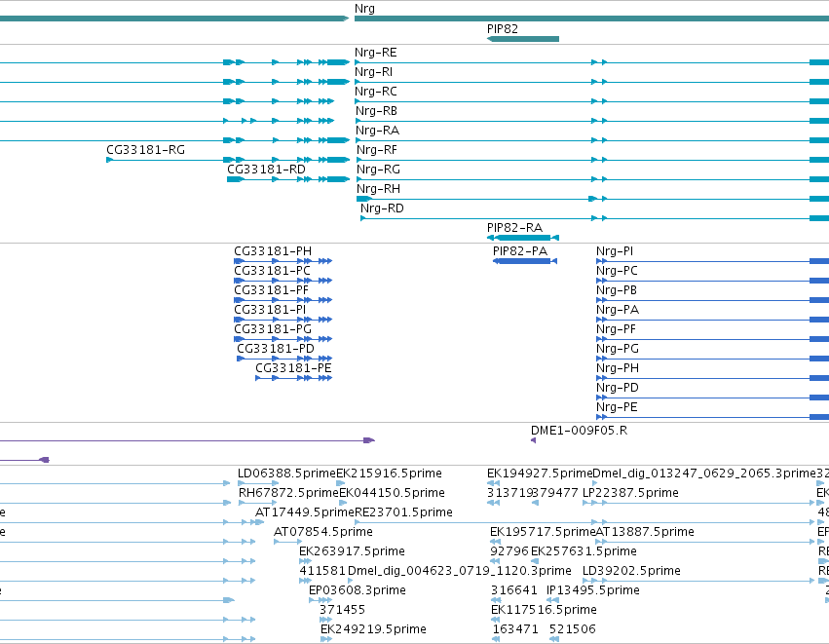The image size is (829, 644).
Task: Select the IP13495.5prime EST label
Action: point(592,590)
